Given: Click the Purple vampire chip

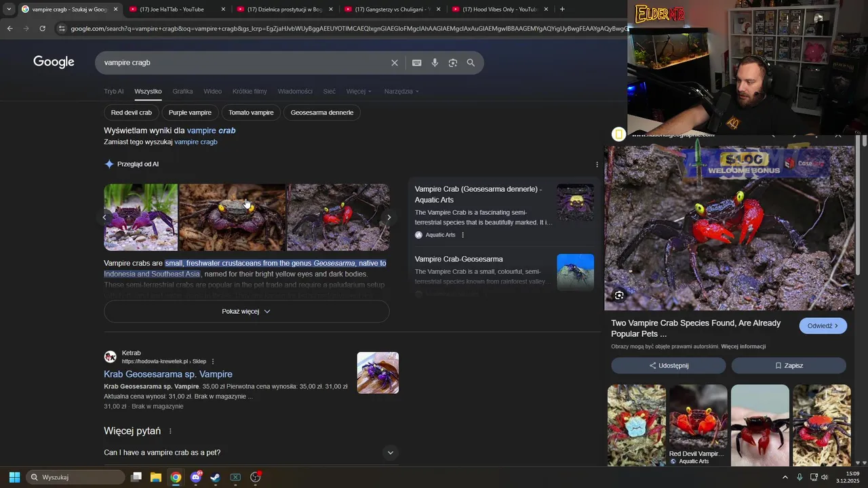Looking at the screenshot, I should 190,113.
